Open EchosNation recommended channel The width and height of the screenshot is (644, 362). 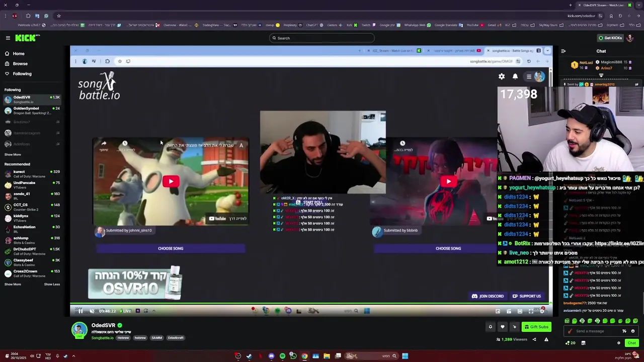(x=32, y=229)
